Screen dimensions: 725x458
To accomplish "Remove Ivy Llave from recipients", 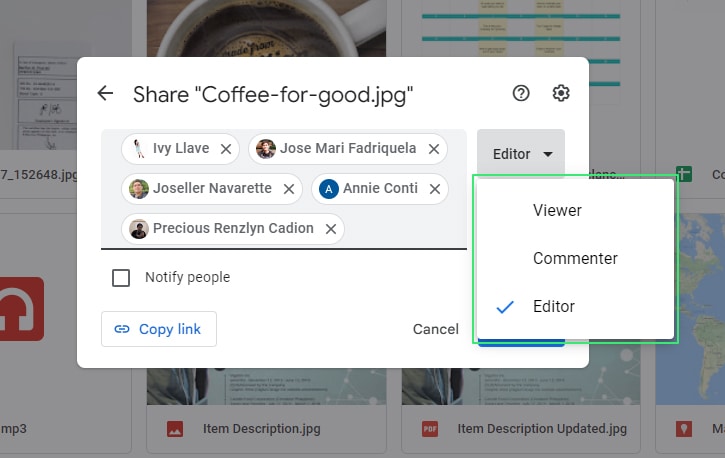I will coord(226,149).
